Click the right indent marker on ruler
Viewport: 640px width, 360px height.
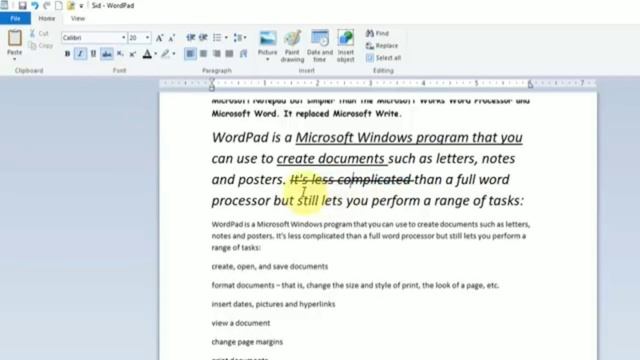(x=530, y=85)
